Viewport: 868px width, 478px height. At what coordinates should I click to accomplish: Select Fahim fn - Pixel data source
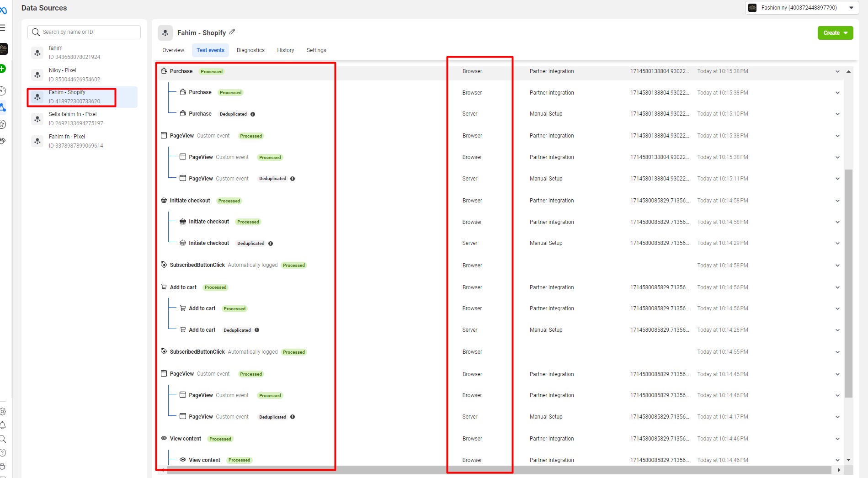point(82,141)
